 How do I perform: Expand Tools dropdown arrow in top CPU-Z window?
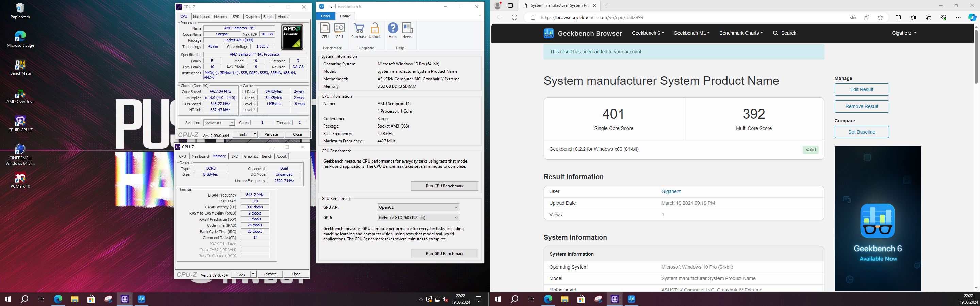point(255,134)
